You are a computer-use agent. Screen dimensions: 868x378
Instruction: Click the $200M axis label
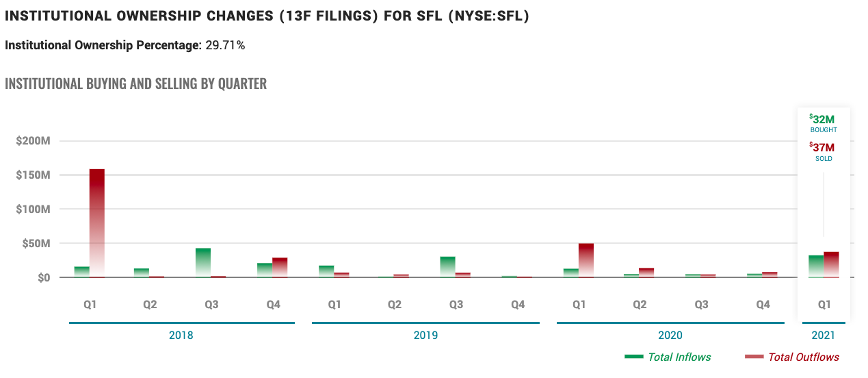click(x=34, y=141)
